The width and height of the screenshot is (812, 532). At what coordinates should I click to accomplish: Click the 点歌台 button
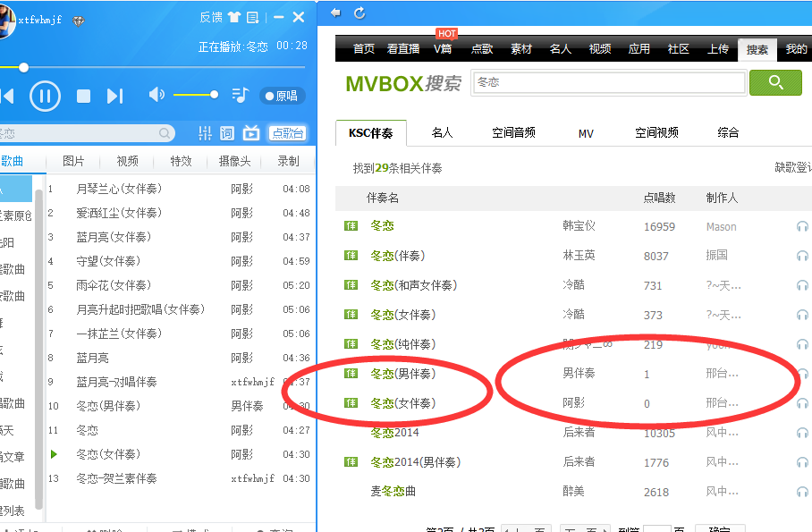(x=287, y=133)
